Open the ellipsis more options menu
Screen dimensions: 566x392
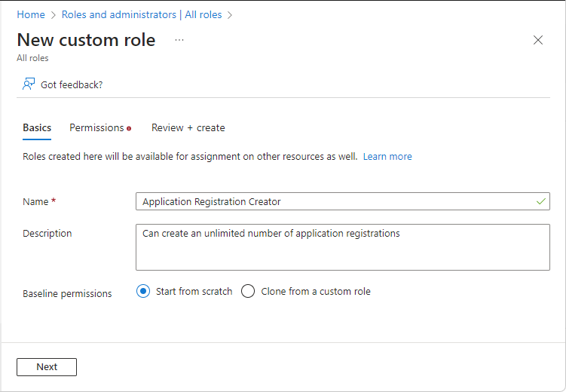(179, 40)
